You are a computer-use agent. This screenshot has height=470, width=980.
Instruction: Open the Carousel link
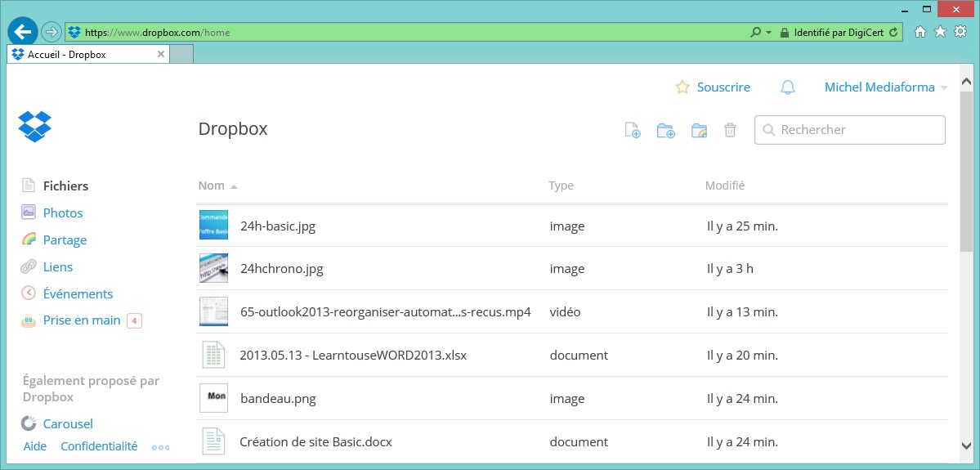click(68, 423)
